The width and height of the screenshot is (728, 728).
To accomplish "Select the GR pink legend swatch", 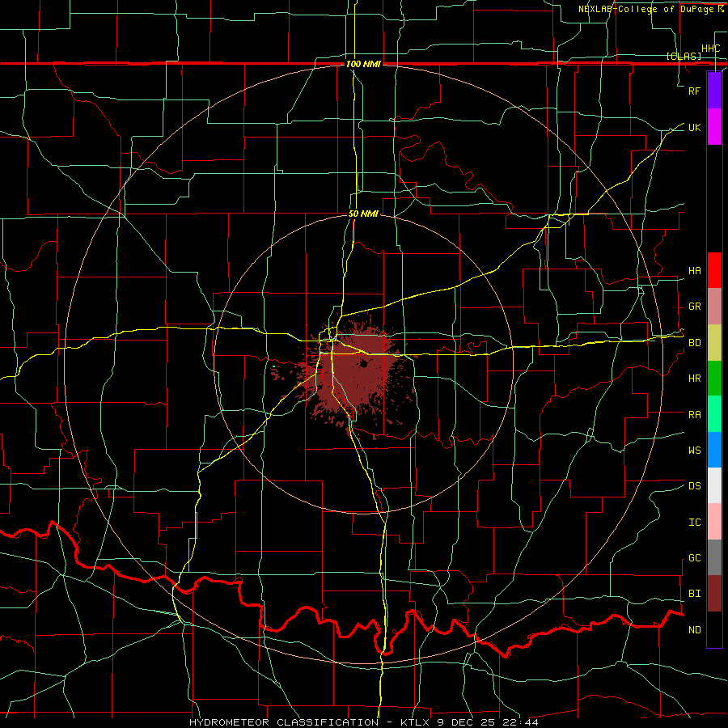I will pyautogui.click(x=714, y=307).
